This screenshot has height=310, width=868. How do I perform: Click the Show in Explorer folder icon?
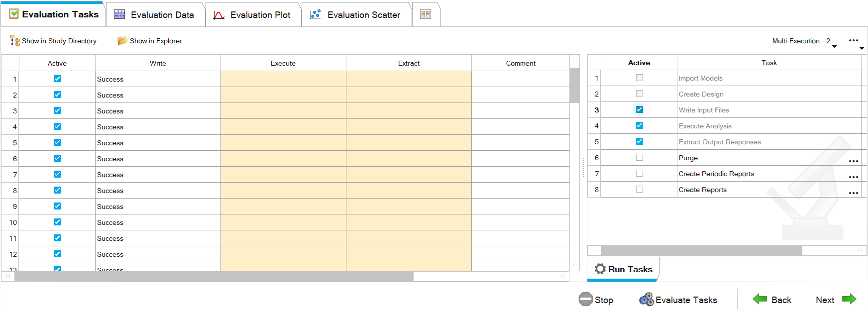click(122, 41)
